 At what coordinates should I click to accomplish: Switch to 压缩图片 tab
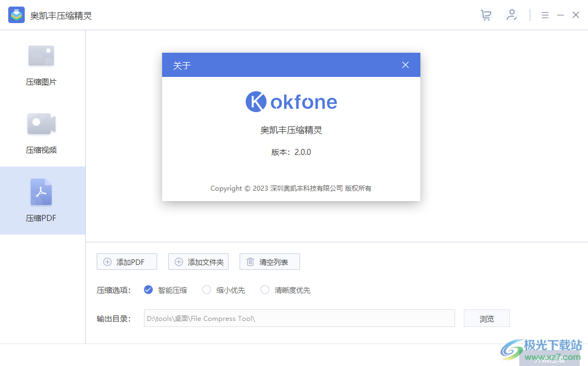[x=41, y=64]
